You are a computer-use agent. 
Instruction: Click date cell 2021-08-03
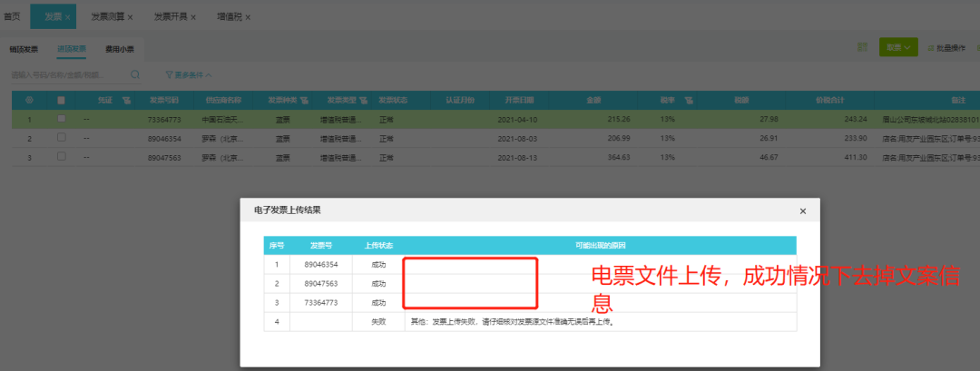coord(516,138)
